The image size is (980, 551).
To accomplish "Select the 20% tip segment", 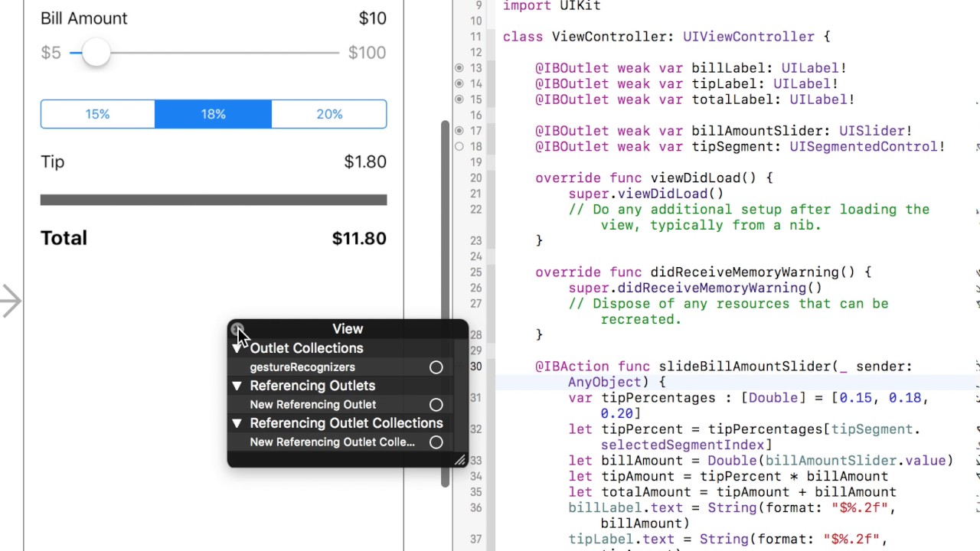I will [329, 114].
